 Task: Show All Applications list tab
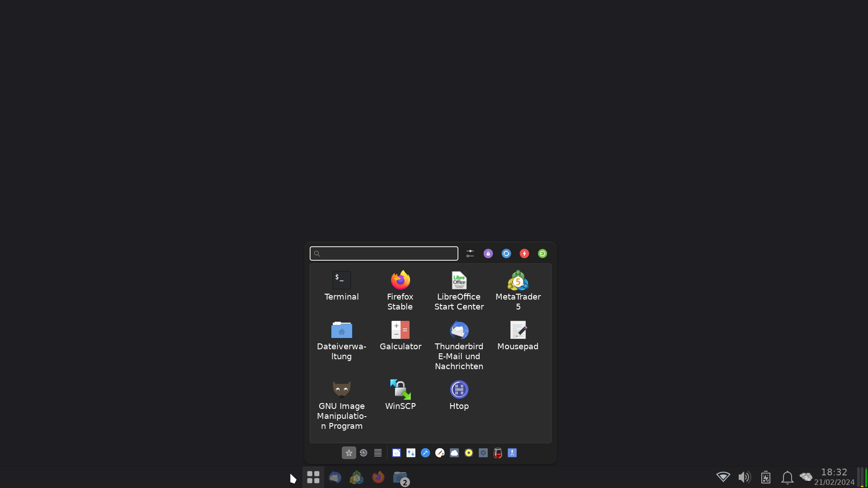[x=378, y=453]
